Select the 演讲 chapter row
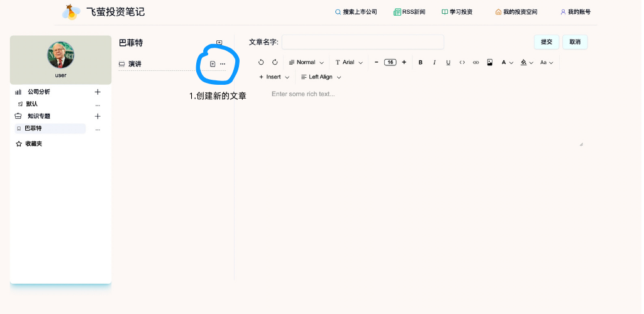The width and height of the screenshot is (644, 314). (172, 64)
